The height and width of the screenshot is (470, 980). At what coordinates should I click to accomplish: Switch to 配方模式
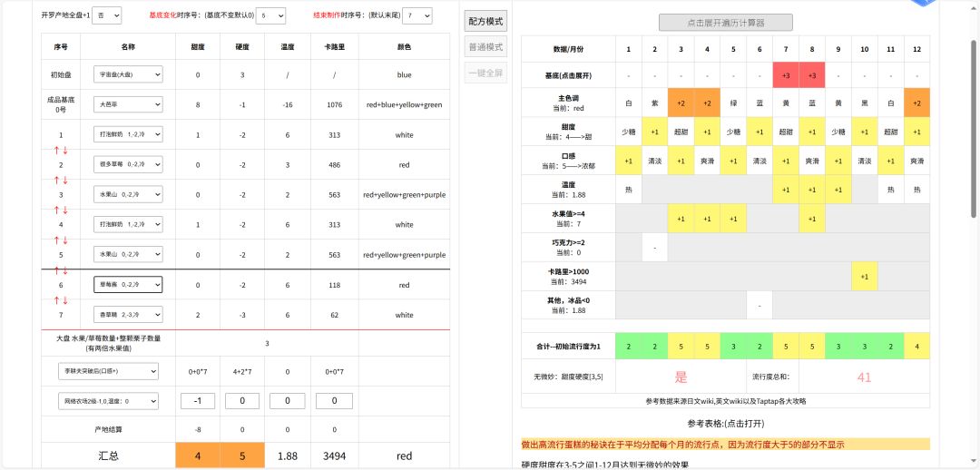click(485, 22)
